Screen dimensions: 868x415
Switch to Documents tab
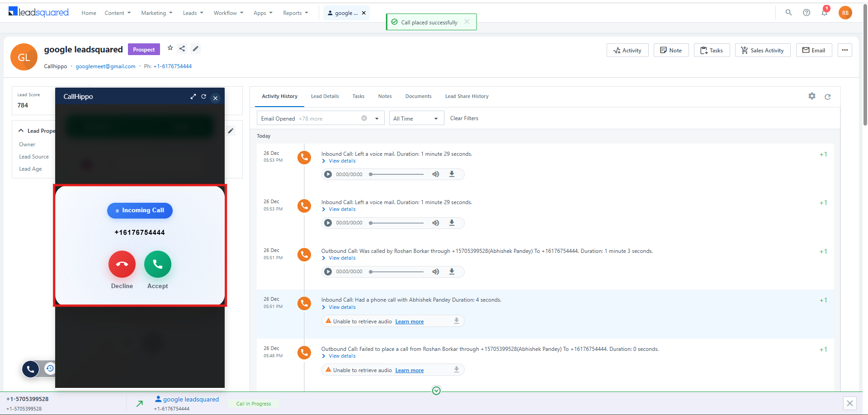(x=418, y=96)
